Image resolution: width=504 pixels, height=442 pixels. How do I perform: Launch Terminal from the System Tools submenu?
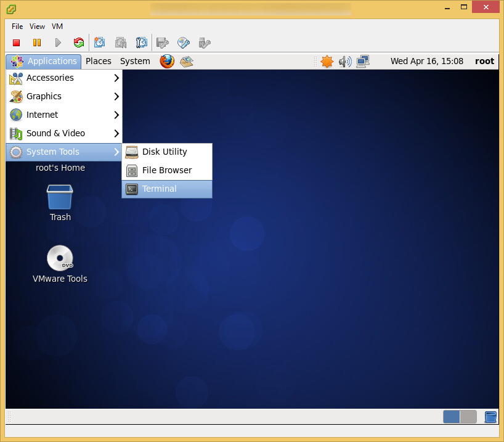(158, 189)
